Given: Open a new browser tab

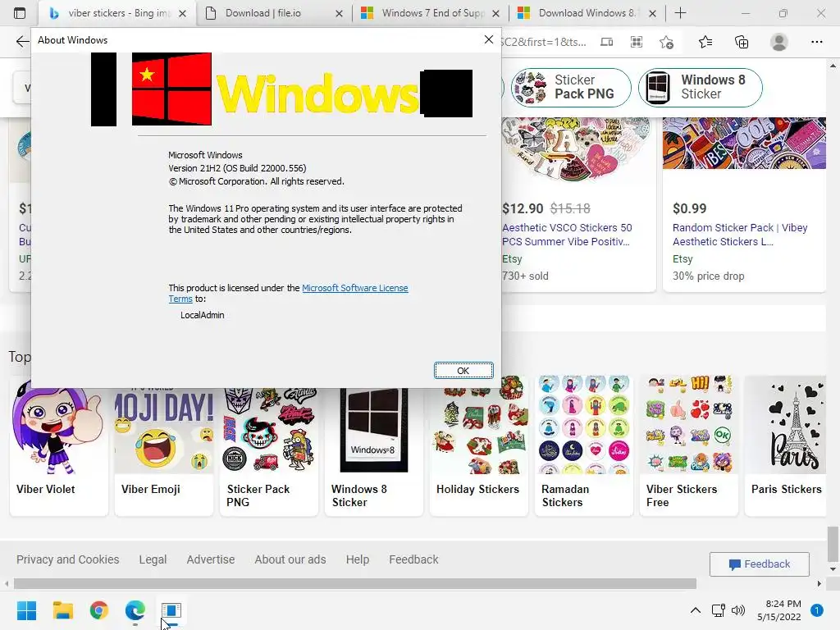Looking at the screenshot, I should click(680, 13).
